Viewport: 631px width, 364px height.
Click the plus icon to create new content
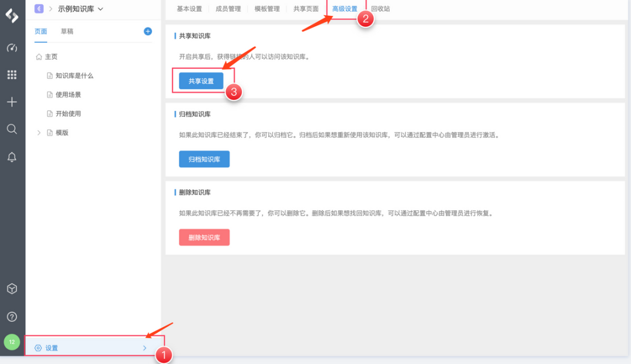tap(12, 102)
